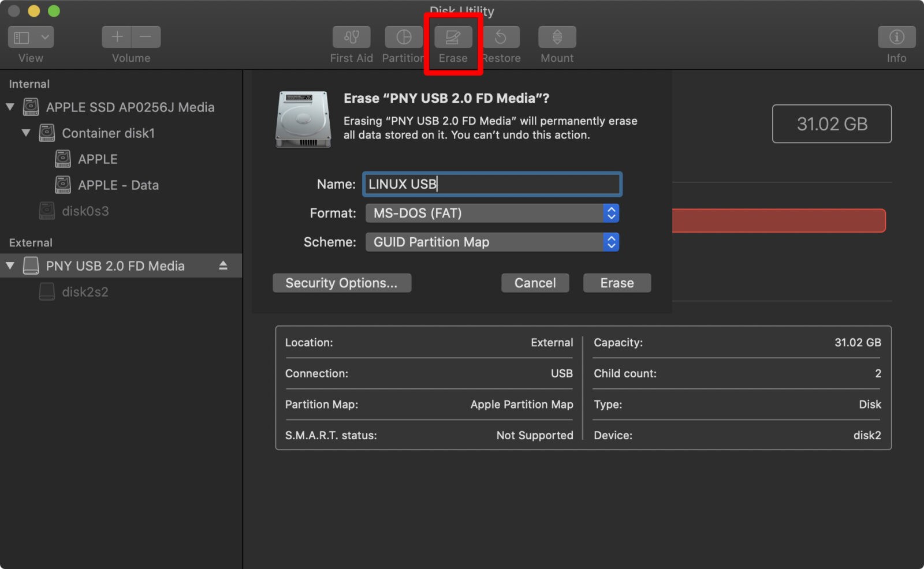Open the Scheme dropdown

click(x=610, y=242)
